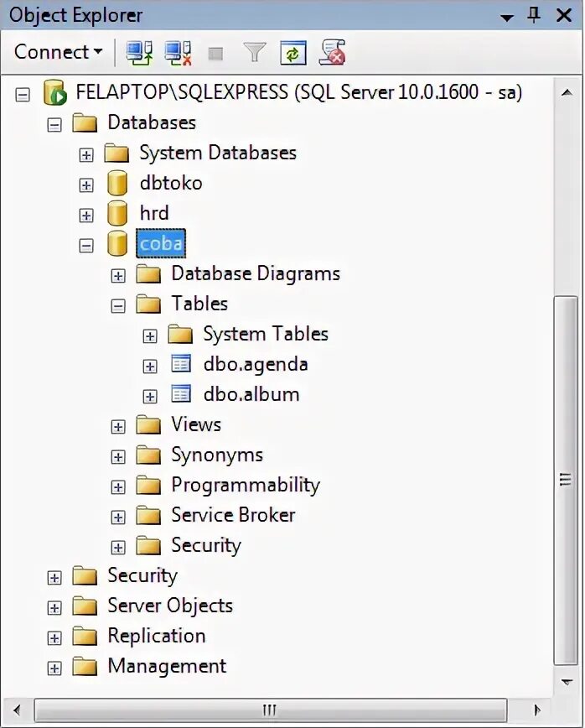This screenshot has width=585, height=728.
Task: Click the coba database cylinder icon
Action: 116,243
